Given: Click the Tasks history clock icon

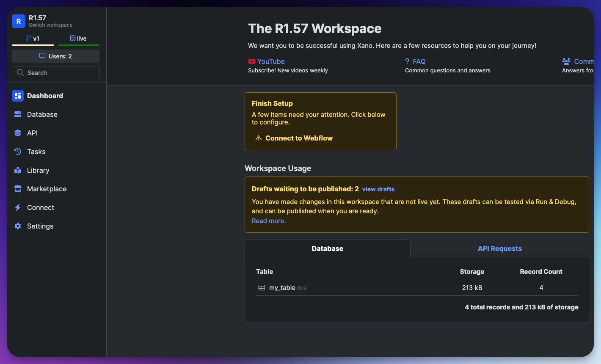Looking at the screenshot, I should 18,152.
